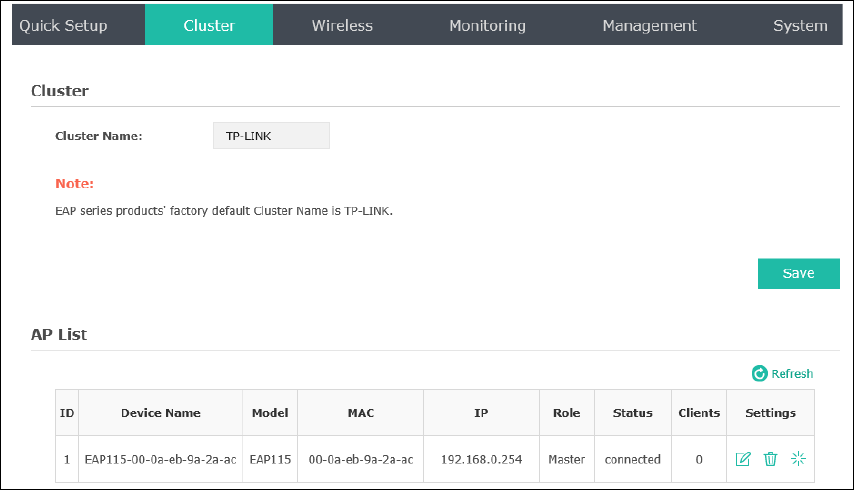Focus the Cluster Name input field

pyautogui.click(x=271, y=136)
